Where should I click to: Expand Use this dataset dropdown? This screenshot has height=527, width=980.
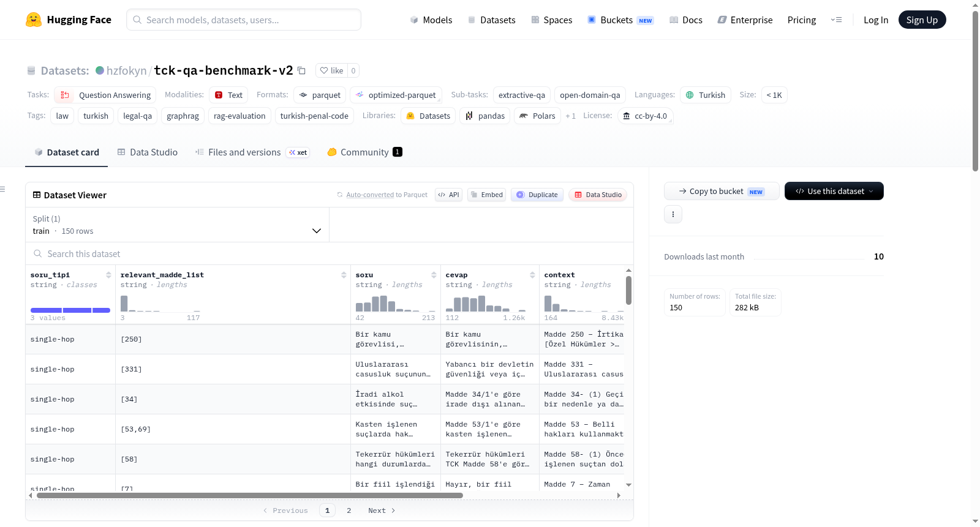point(834,191)
